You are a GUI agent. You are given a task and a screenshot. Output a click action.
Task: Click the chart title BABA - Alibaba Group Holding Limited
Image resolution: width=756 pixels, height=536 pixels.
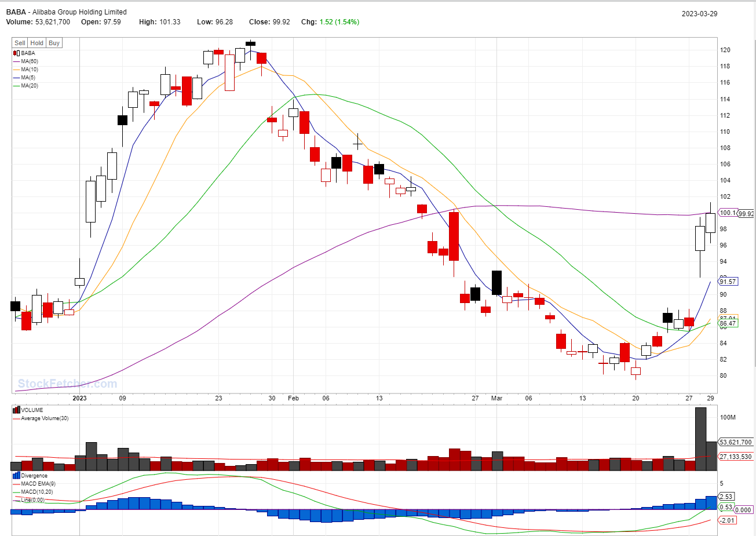pyautogui.click(x=67, y=12)
